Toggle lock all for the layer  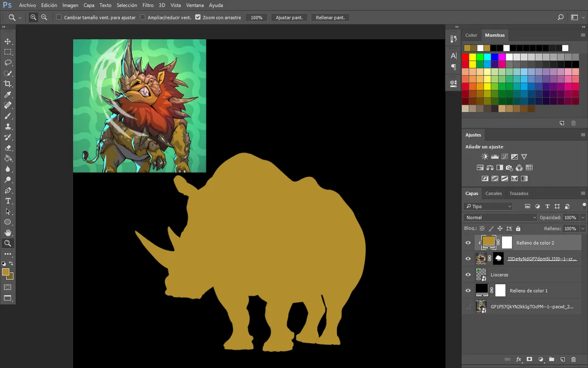click(x=518, y=229)
